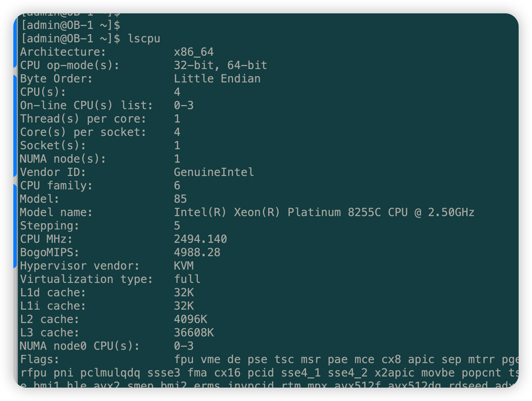
Task: Click the Virtualization type label
Action: coord(86,279)
